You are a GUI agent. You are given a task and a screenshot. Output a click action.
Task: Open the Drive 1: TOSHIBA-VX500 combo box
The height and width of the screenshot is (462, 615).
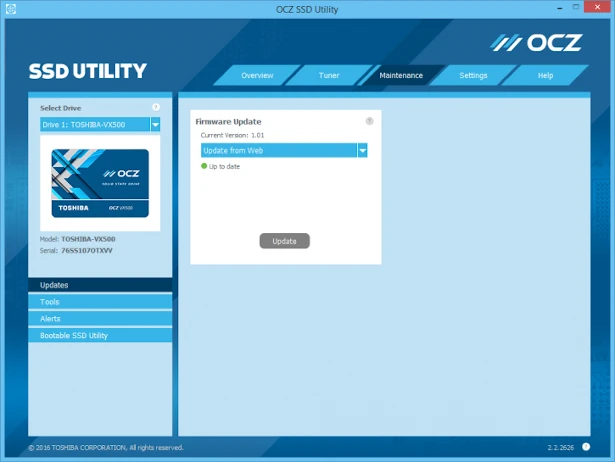coord(100,125)
